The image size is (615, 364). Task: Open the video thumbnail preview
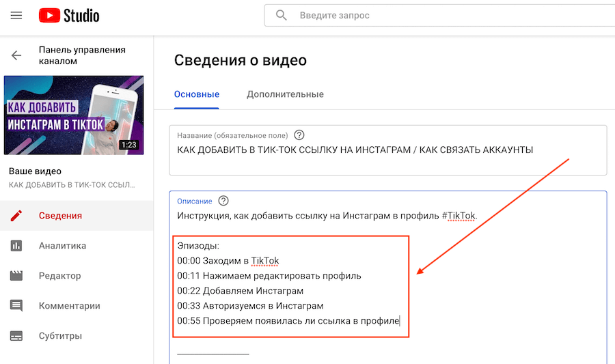pyautogui.click(x=74, y=115)
